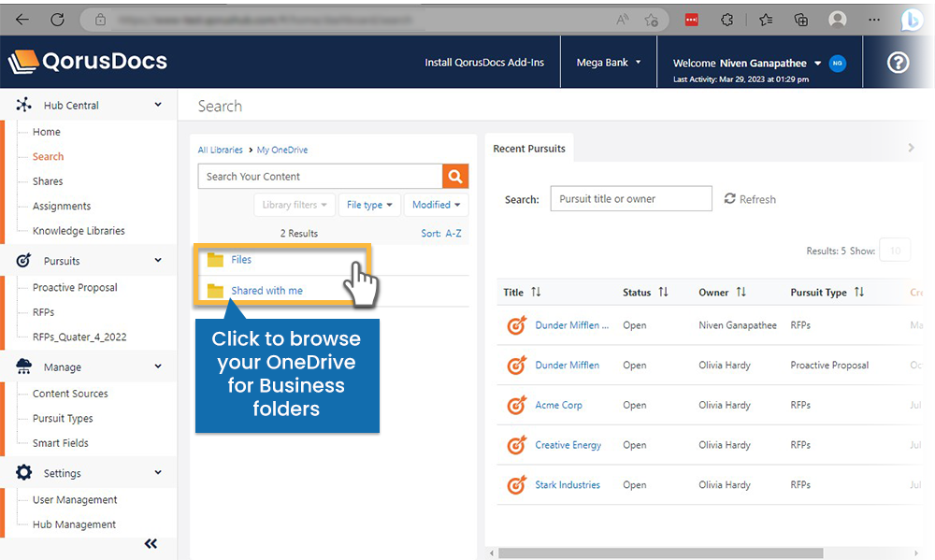The image size is (935, 560).
Task: Open Smart Fields in the sidebar
Action: pos(60,443)
